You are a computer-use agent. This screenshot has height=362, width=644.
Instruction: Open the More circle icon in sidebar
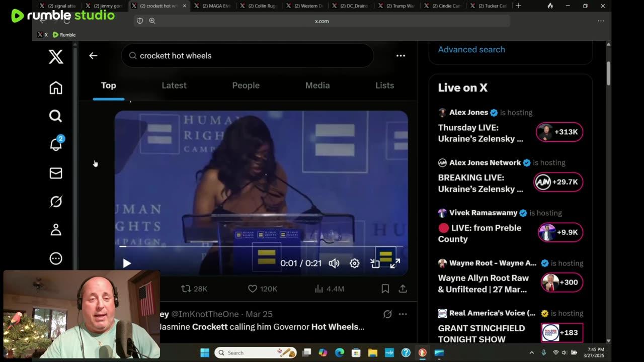click(x=56, y=258)
